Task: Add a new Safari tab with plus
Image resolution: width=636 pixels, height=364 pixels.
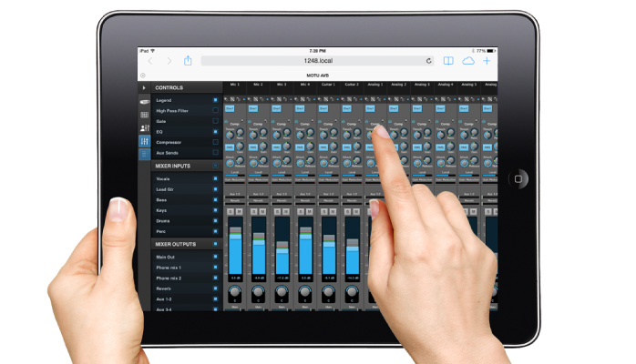Action: pyautogui.click(x=487, y=61)
